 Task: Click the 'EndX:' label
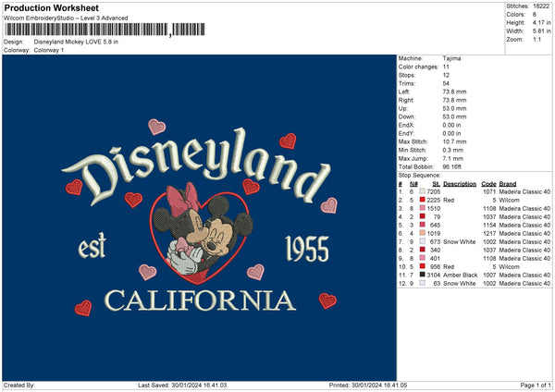[x=406, y=125]
